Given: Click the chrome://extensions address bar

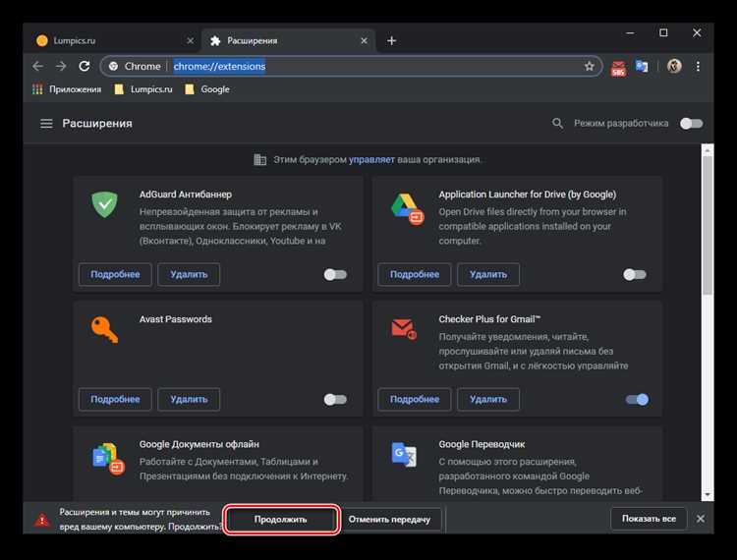Looking at the screenshot, I should [x=351, y=66].
